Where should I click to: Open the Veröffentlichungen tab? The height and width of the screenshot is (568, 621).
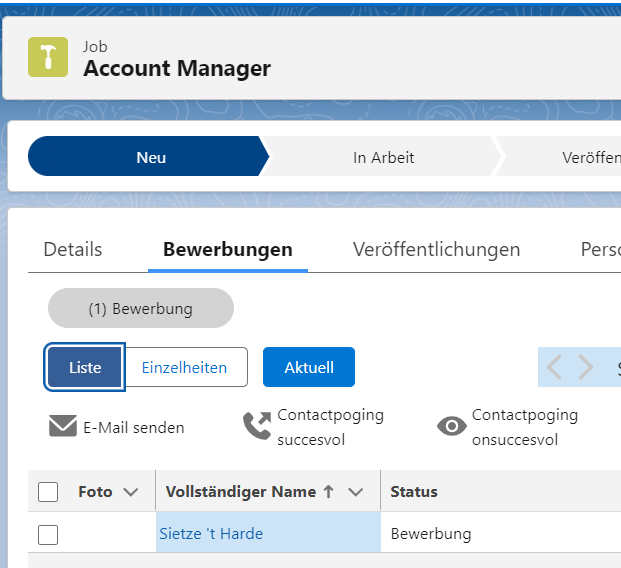point(436,250)
